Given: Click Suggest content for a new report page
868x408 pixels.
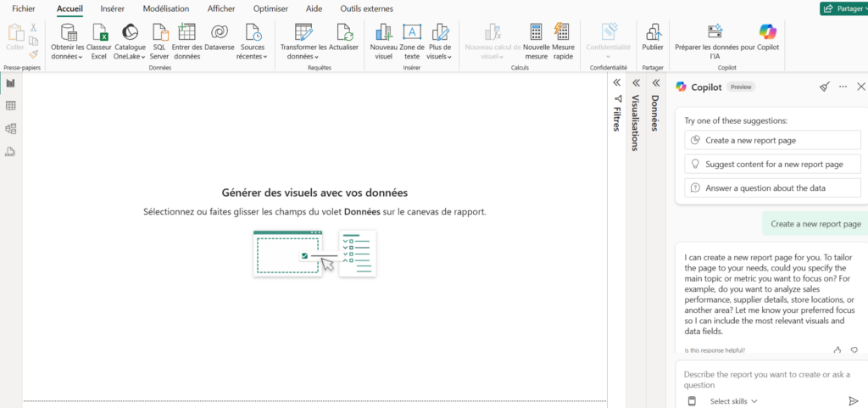Looking at the screenshot, I should (773, 164).
